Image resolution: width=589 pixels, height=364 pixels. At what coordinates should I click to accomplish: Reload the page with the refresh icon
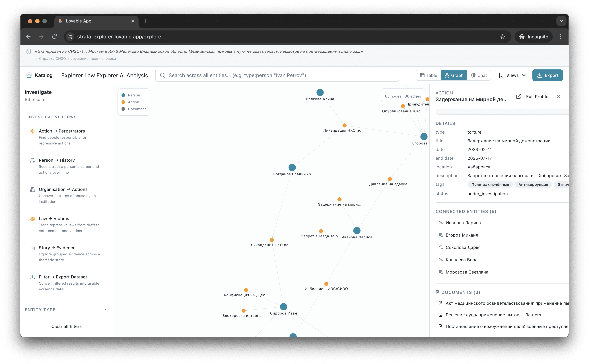click(54, 37)
